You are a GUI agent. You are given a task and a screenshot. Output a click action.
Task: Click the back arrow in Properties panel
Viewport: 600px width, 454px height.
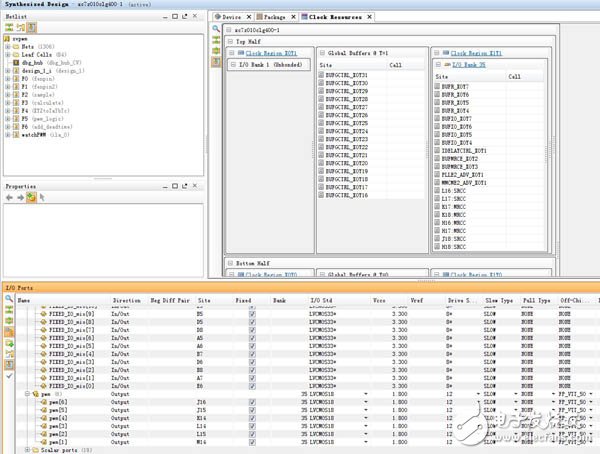(9, 198)
